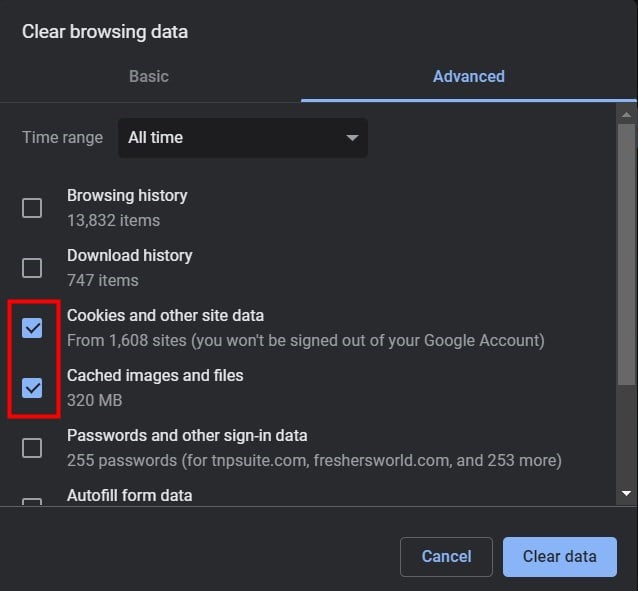Viewport: 638px width, 591px height.
Task: Click the Cached images and files label
Action: [155, 376]
